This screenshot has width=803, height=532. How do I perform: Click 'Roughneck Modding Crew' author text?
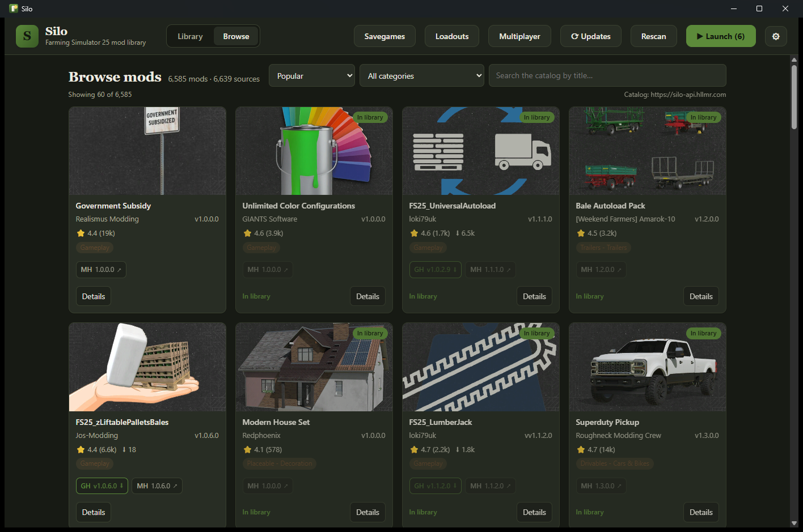[618, 435]
